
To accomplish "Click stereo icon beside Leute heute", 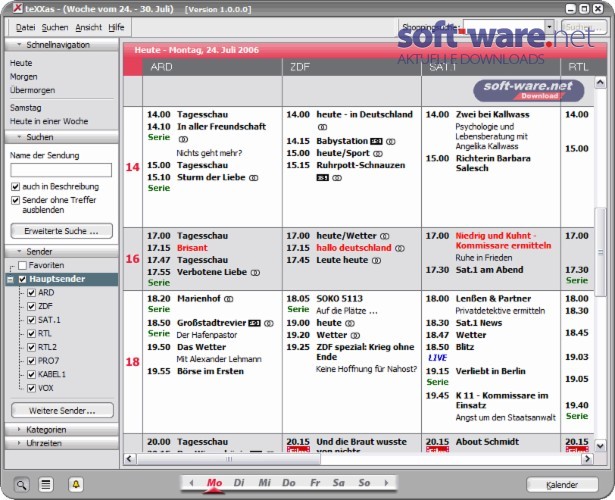I will click(376, 260).
